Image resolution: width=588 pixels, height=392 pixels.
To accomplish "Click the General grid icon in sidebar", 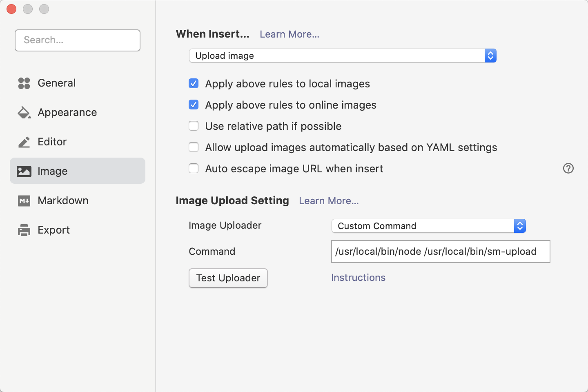I will (x=24, y=83).
